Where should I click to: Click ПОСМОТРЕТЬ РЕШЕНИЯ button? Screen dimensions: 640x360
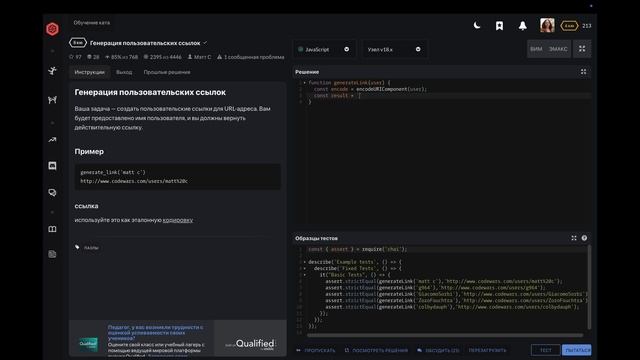[376, 350]
